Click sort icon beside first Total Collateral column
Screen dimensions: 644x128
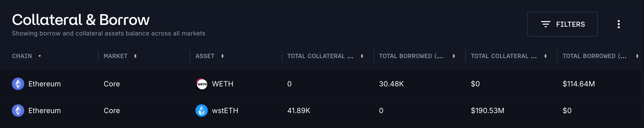coord(362,56)
